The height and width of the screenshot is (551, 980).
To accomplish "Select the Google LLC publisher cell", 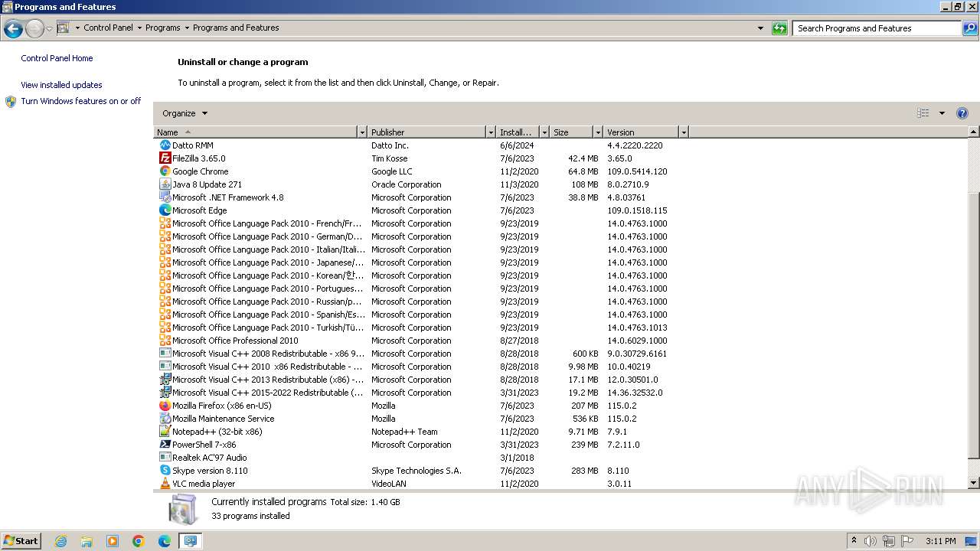I will (x=392, y=171).
